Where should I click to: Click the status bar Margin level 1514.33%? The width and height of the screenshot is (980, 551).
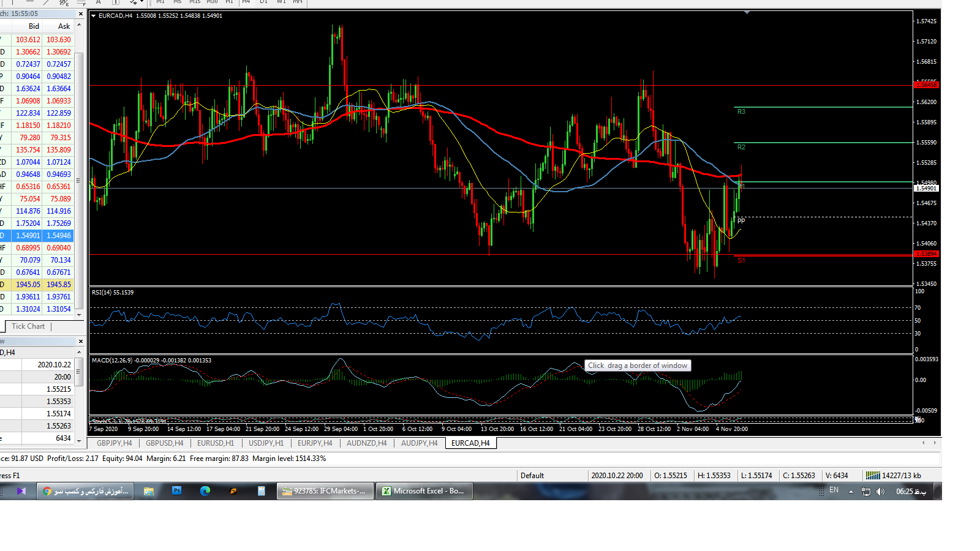pyautogui.click(x=289, y=459)
